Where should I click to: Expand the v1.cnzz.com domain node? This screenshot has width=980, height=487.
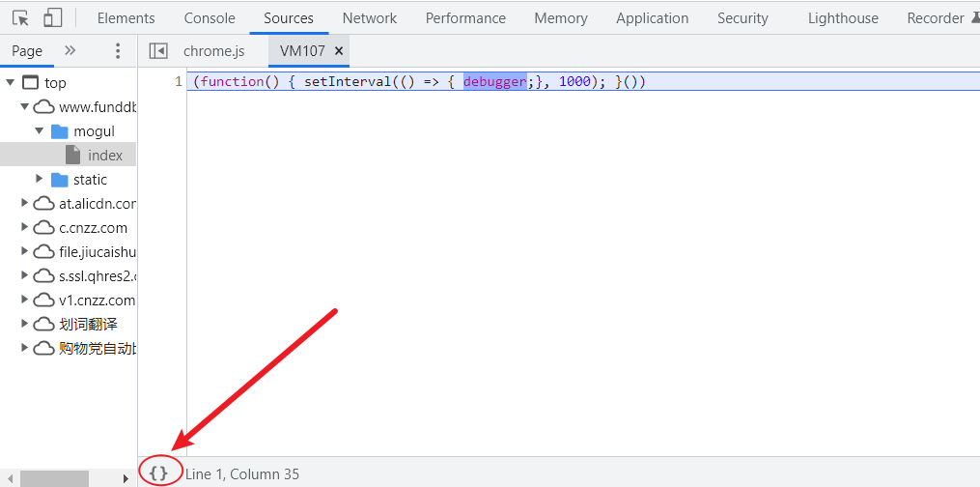point(24,300)
